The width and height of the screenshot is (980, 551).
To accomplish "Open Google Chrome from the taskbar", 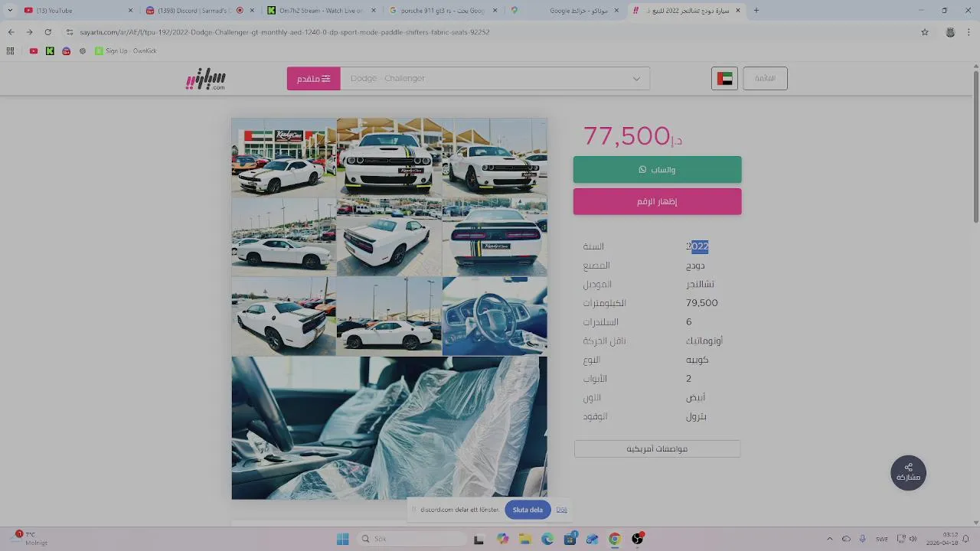I will click(614, 539).
